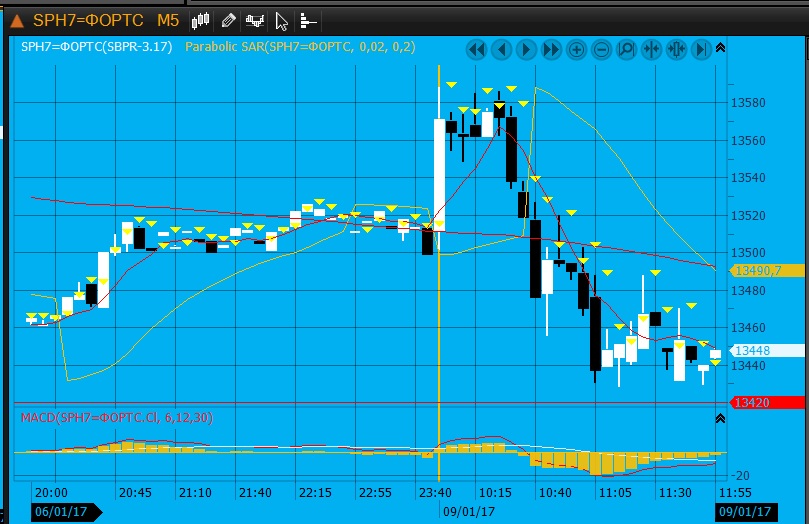Expand the chart bar spacing
The height and width of the screenshot is (524, 809).
pyautogui.click(x=676, y=48)
